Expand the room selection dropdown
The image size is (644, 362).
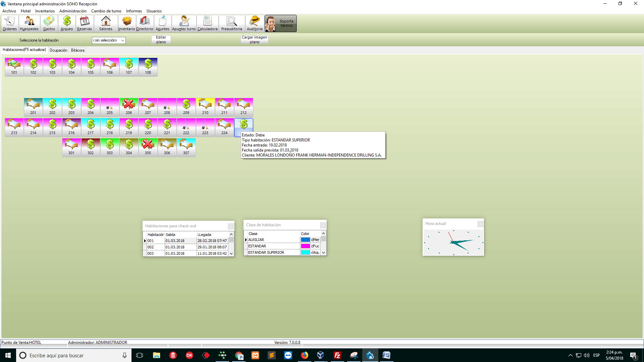point(123,40)
